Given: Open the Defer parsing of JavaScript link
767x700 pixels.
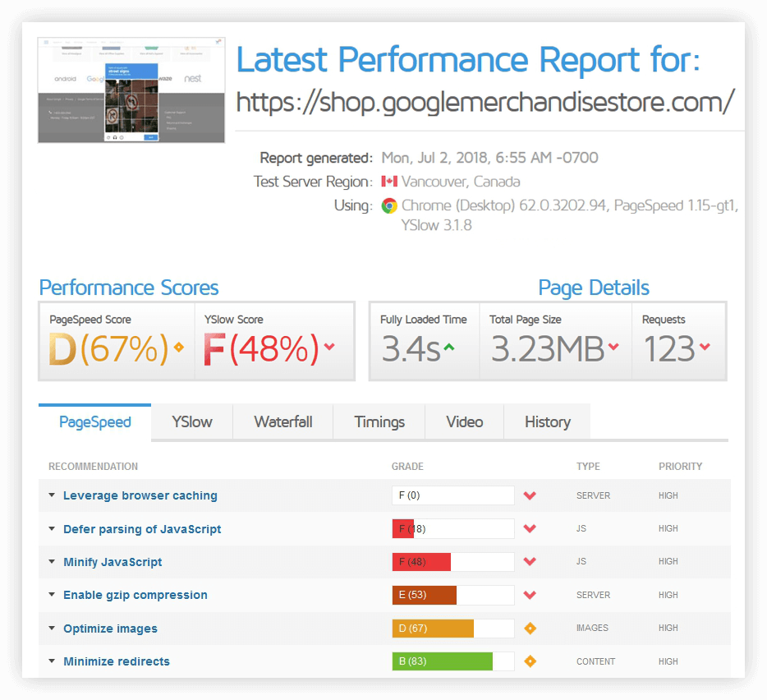Looking at the screenshot, I should (142, 529).
